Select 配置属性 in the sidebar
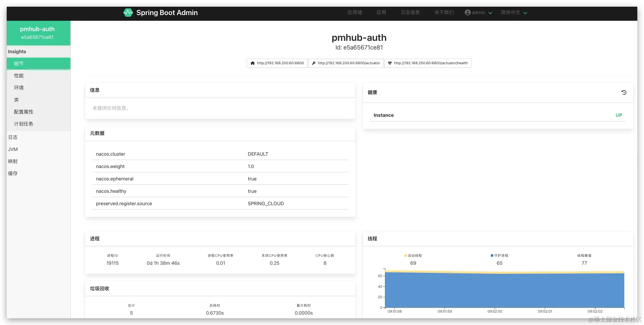 pyautogui.click(x=39, y=112)
